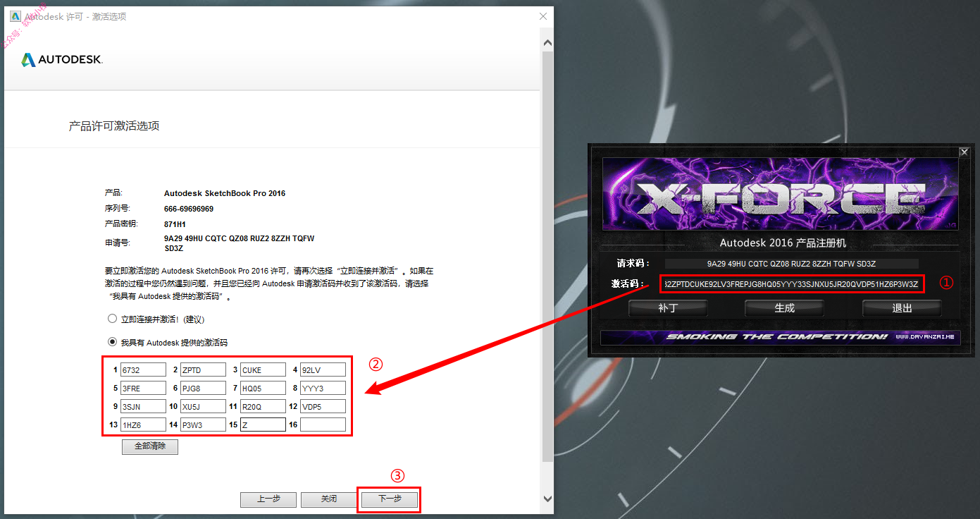Viewport: 980px width, 519px height.
Task: Click the Autodesk logo in header
Action: (62, 60)
